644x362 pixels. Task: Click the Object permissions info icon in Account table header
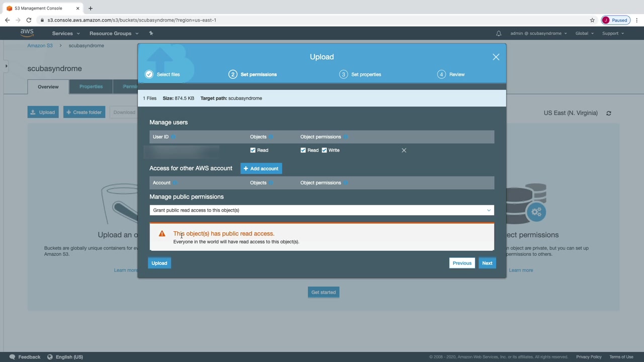coord(346,183)
